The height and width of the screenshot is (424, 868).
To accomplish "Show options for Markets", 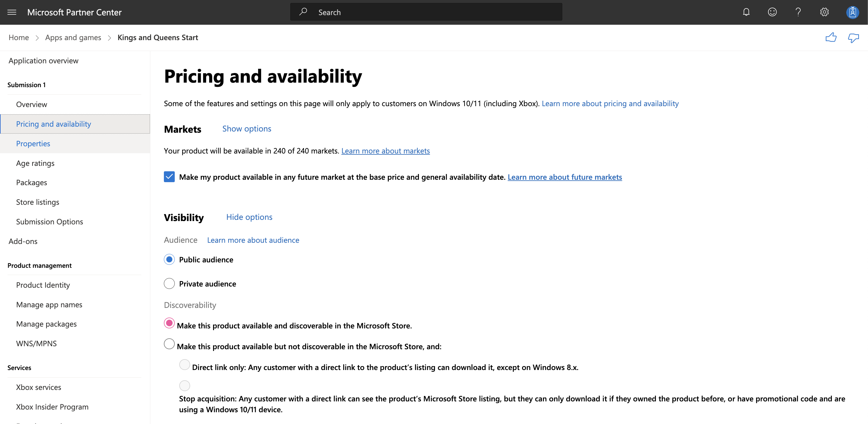I will (x=247, y=129).
